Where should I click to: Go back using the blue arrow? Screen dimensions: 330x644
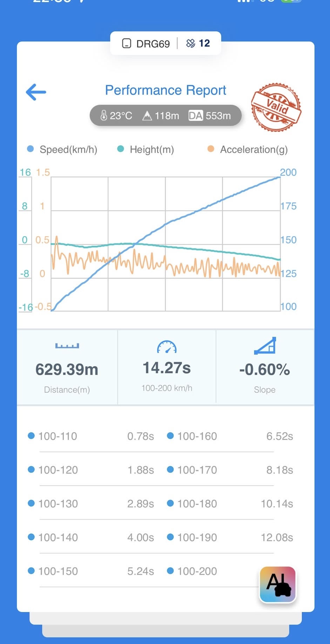pyautogui.click(x=36, y=92)
